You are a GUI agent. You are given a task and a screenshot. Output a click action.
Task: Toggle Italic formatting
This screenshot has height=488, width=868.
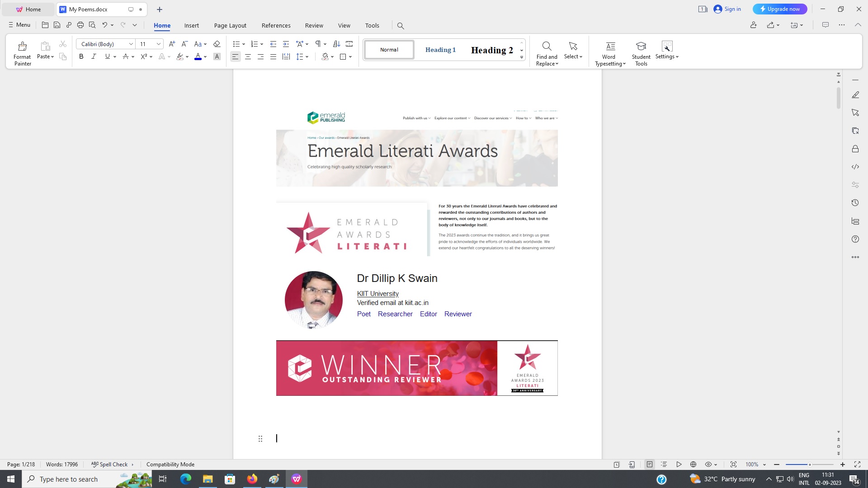pos(94,56)
